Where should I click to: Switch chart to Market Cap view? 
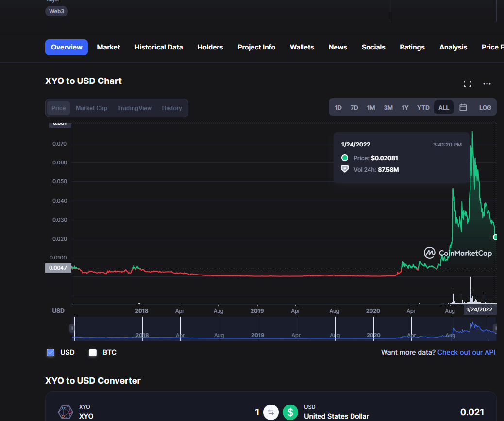(x=92, y=108)
